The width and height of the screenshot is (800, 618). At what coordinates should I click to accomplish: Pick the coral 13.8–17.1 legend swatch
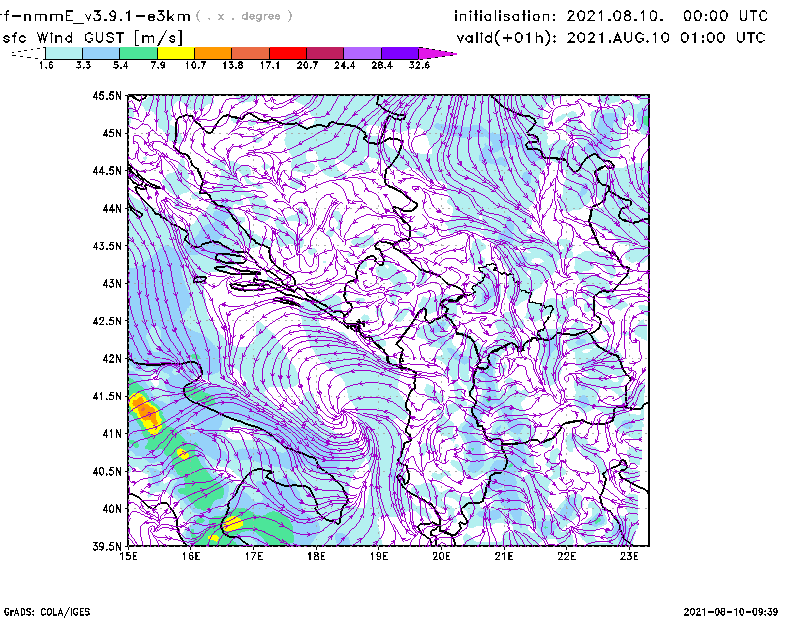click(x=250, y=53)
